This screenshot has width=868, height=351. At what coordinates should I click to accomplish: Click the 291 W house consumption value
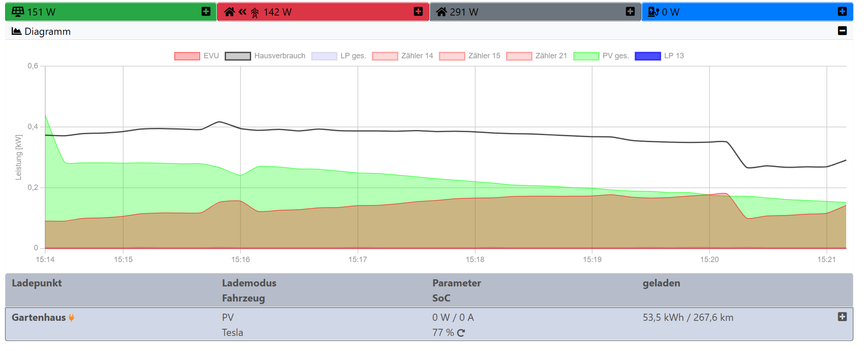tap(464, 12)
